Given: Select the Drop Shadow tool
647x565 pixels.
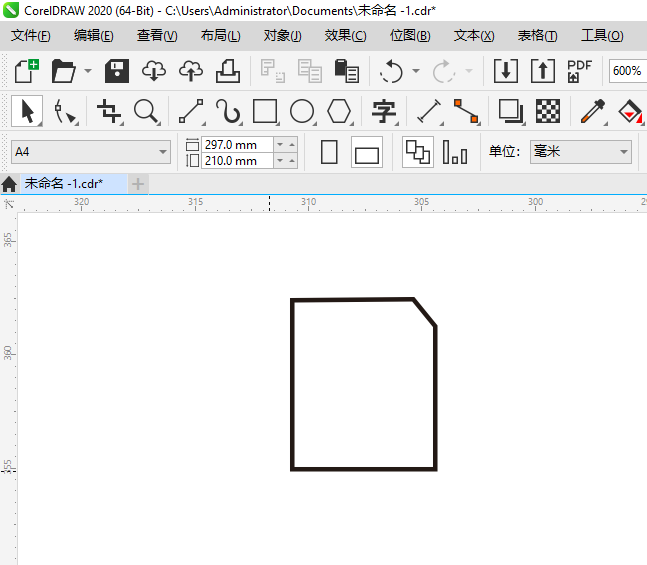Looking at the screenshot, I should (x=511, y=111).
